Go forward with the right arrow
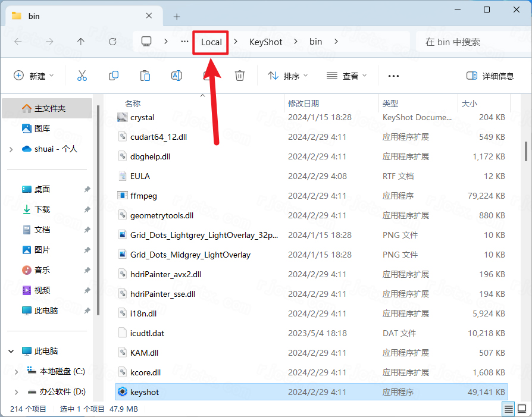The width and height of the screenshot is (532, 417). click(x=49, y=42)
